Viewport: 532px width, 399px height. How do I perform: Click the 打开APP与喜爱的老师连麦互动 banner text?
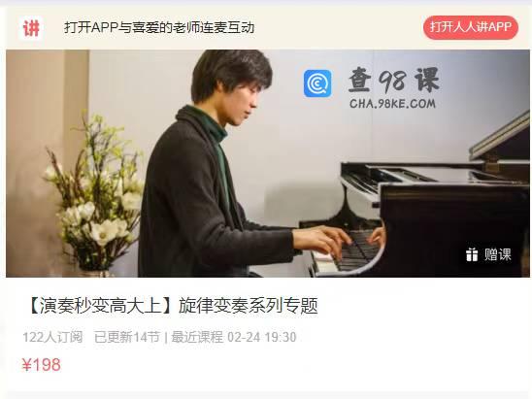159,27
